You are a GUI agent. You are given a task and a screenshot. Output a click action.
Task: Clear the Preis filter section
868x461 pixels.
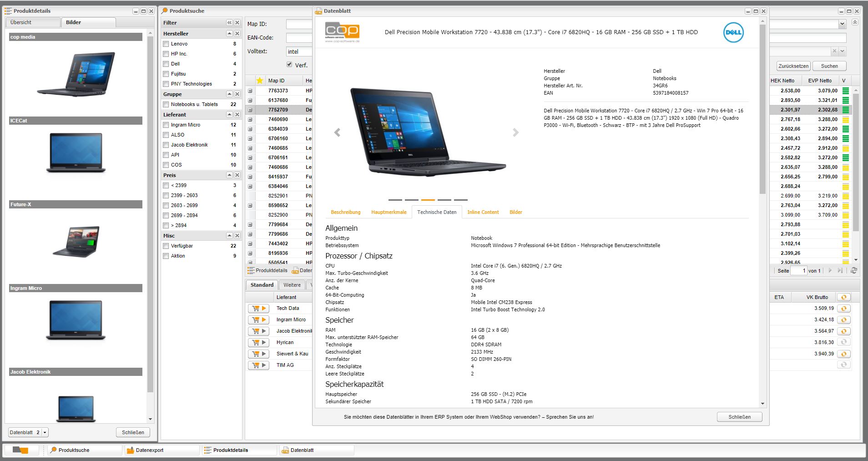(237, 175)
